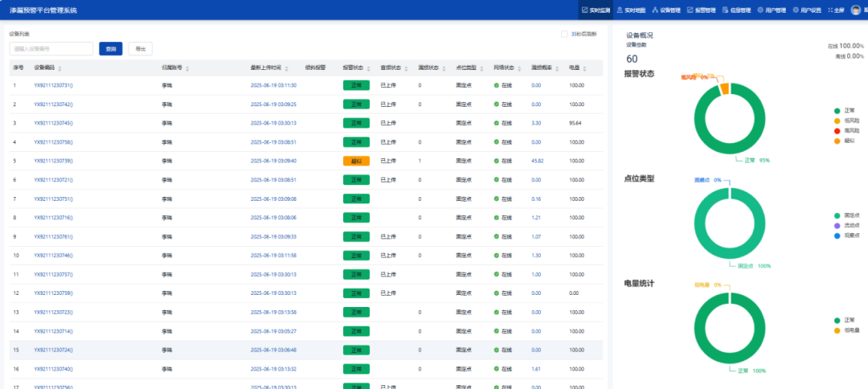This screenshot has height=389, width=868.
Task: Go to 设备管理 in the navigation bar
Action: 666,10
